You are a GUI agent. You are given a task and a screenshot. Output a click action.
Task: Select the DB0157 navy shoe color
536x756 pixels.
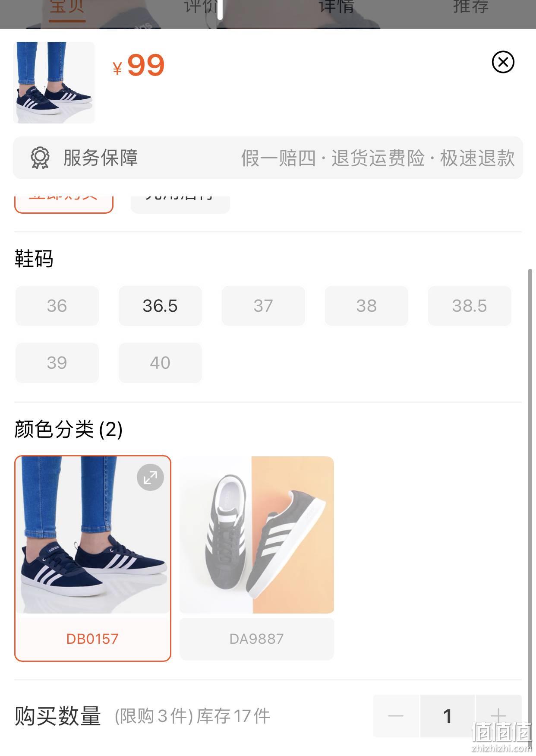[93, 558]
